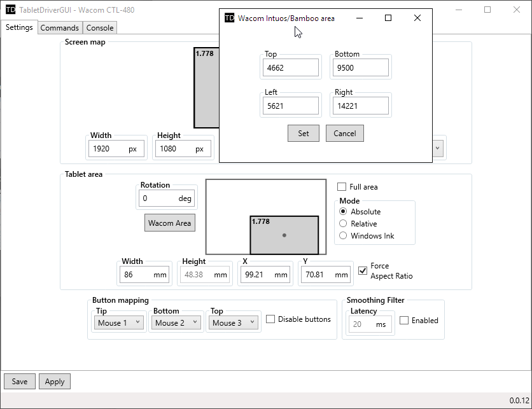Close the Wacom Intuos/Bamboo area dialog
The width and height of the screenshot is (532, 409).
(417, 18)
